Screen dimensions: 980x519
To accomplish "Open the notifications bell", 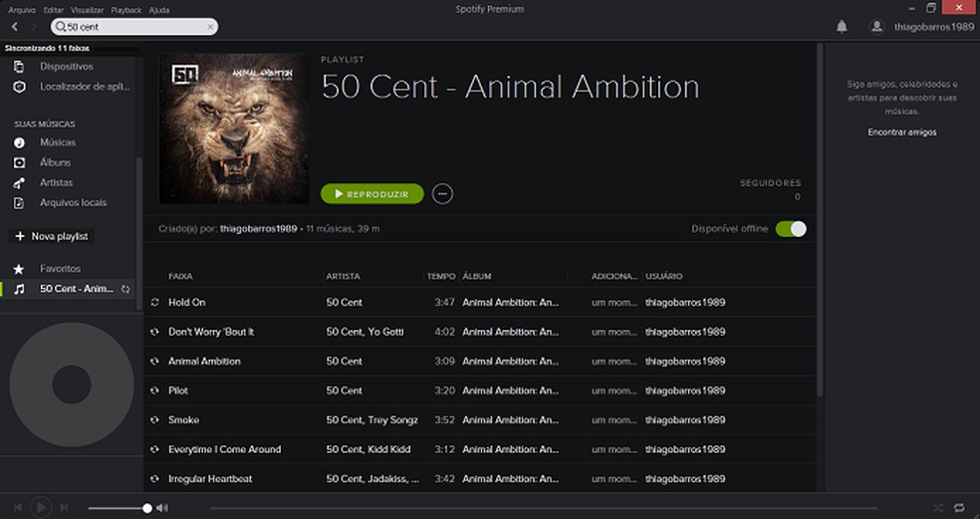I will click(x=842, y=26).
